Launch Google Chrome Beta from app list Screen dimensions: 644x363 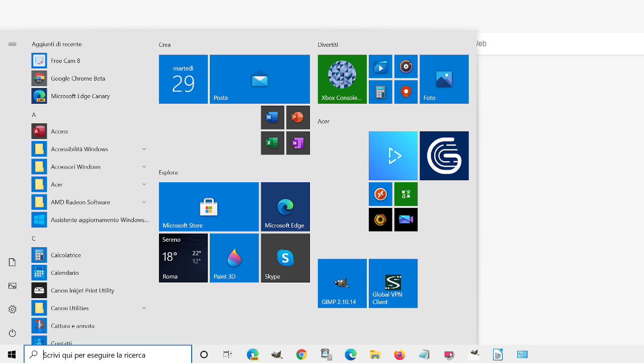pyautogui.click(x=90, y=79)
